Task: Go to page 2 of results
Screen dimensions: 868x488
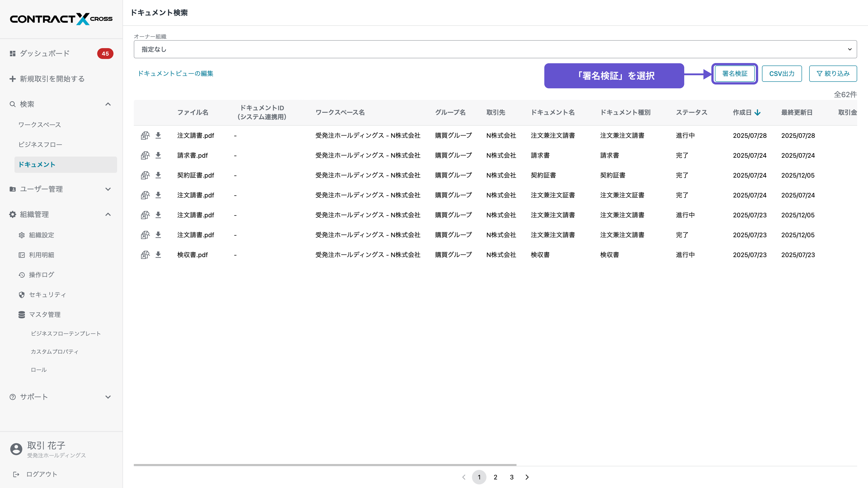Action: (x=495, y=477)
